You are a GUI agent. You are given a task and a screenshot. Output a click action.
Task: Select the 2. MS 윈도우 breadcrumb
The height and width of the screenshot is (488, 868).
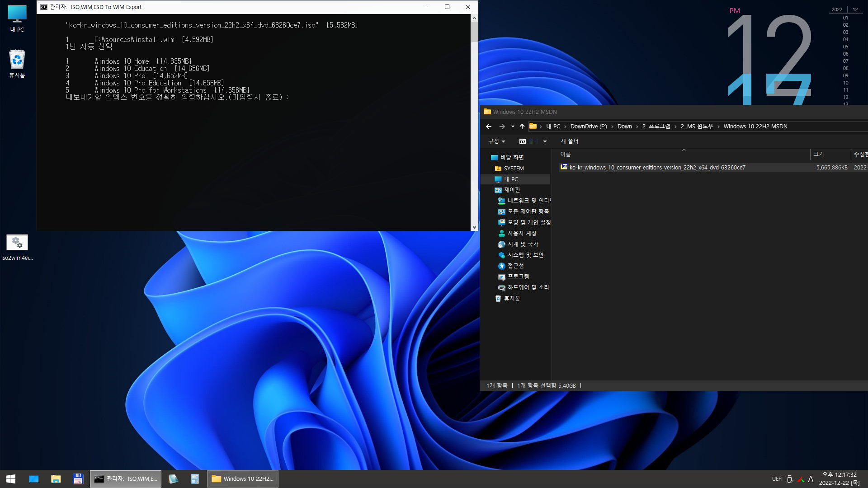[x=697, y=127]
